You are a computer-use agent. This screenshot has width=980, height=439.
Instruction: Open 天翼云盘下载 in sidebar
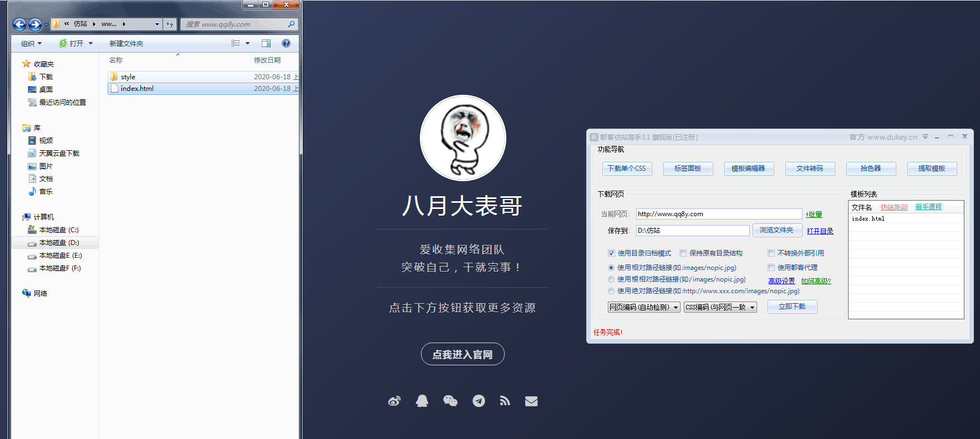point(59,153)
